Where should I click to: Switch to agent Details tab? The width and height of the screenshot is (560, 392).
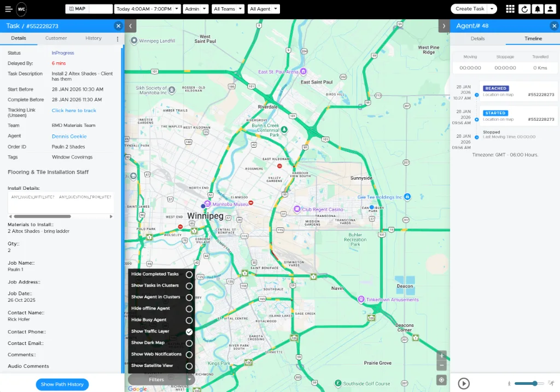pos(477,39)
